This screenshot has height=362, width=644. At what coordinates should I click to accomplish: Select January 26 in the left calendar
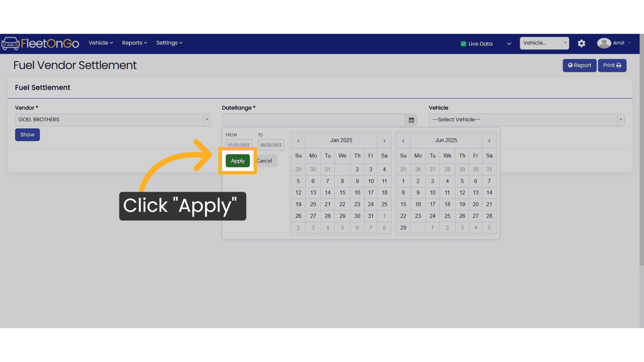coord(298,216)
